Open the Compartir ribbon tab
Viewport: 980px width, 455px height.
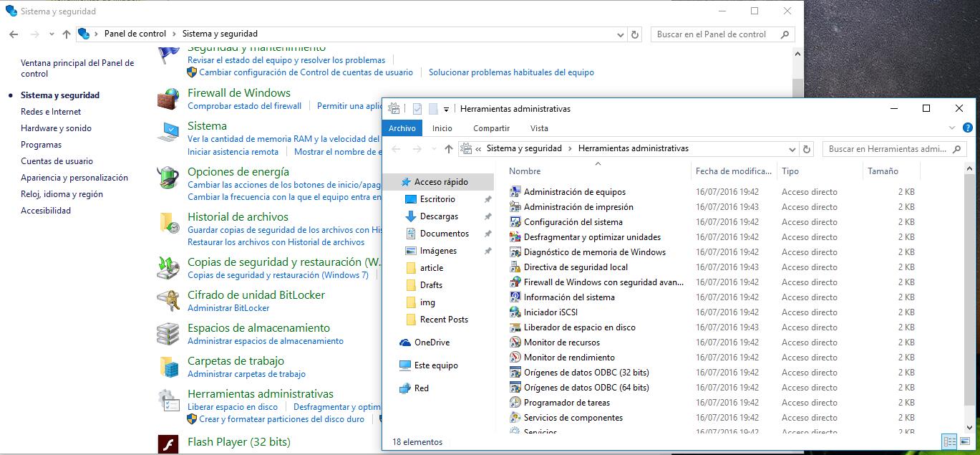pyautogui.click(x=492, y=128)
